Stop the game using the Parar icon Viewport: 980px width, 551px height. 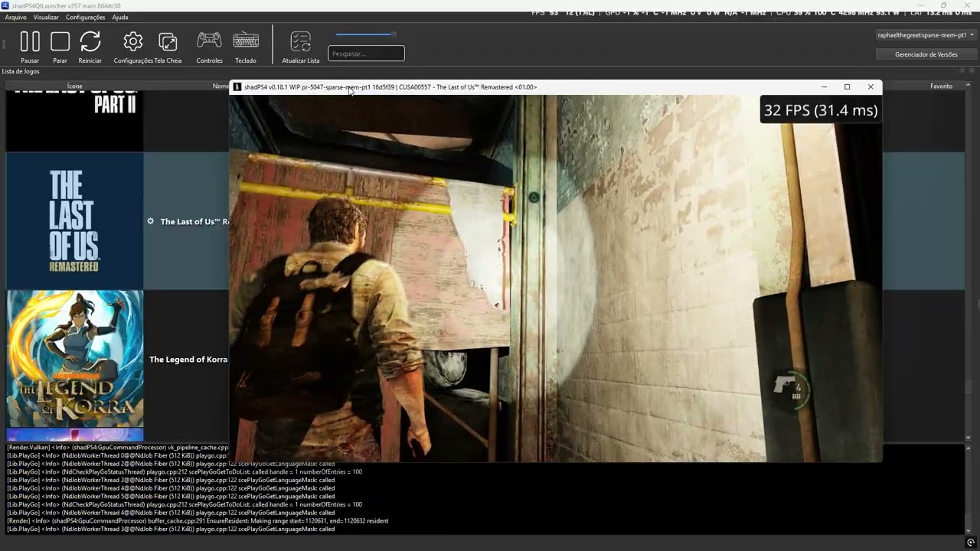point(60,41)
